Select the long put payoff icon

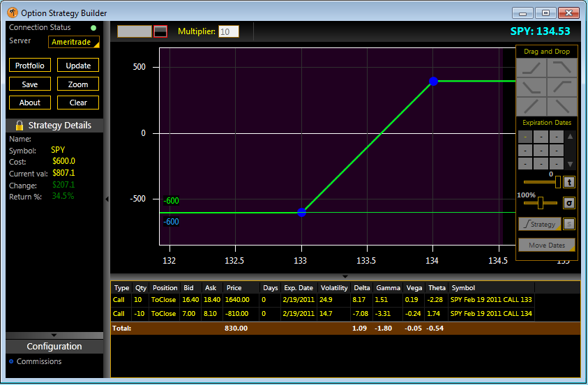pos(532,87)
